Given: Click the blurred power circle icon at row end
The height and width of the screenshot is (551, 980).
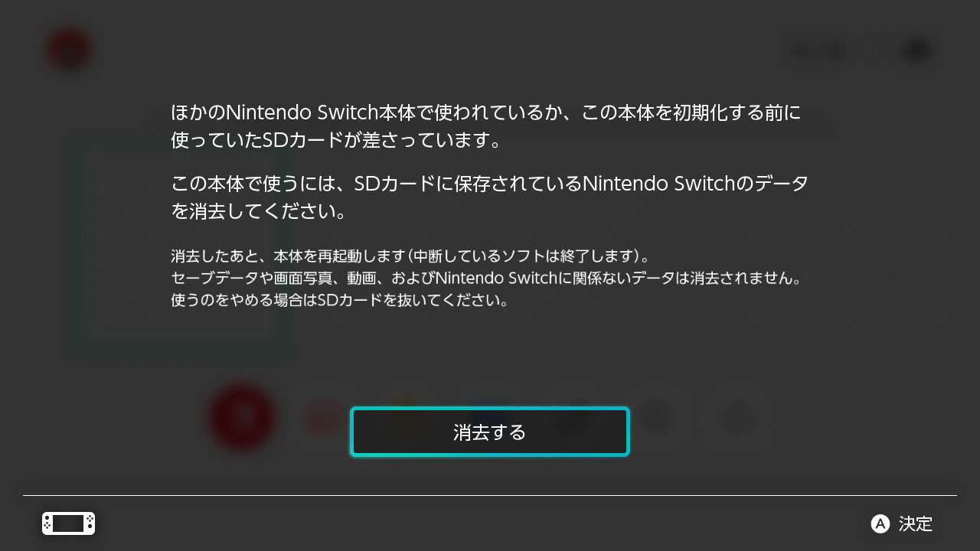Looking at the screenshot, I should [x=737, y=418].
